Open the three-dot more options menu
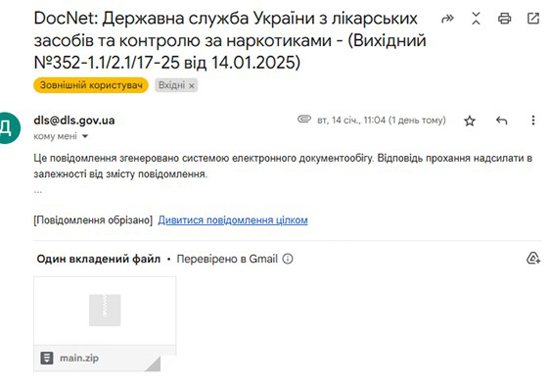Viewport: 550px width, 386px height. 533,120
